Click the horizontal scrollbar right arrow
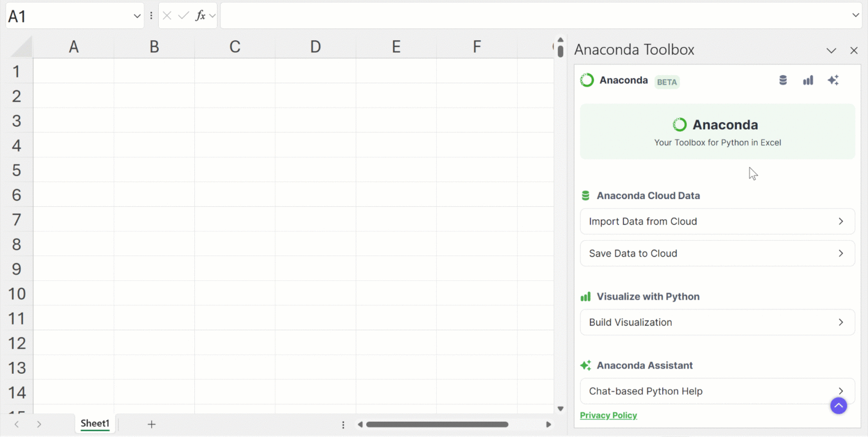 click(x=548, y=425)
